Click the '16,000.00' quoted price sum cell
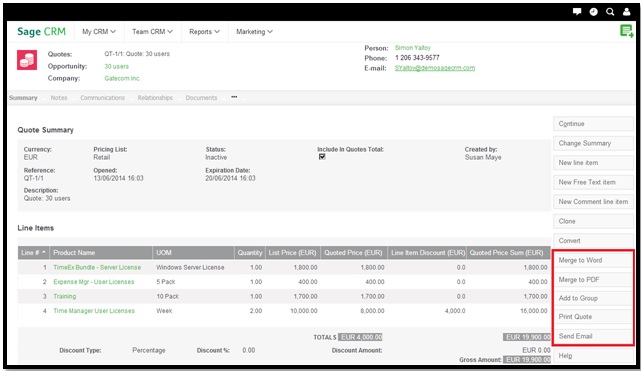 click(533, 311)
